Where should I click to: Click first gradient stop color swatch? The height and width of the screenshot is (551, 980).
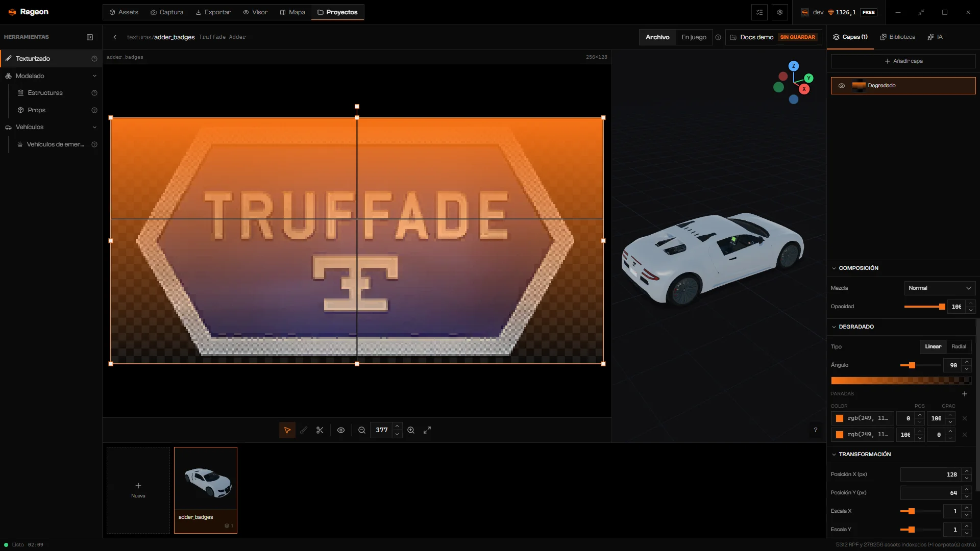[x=840, y=418]
